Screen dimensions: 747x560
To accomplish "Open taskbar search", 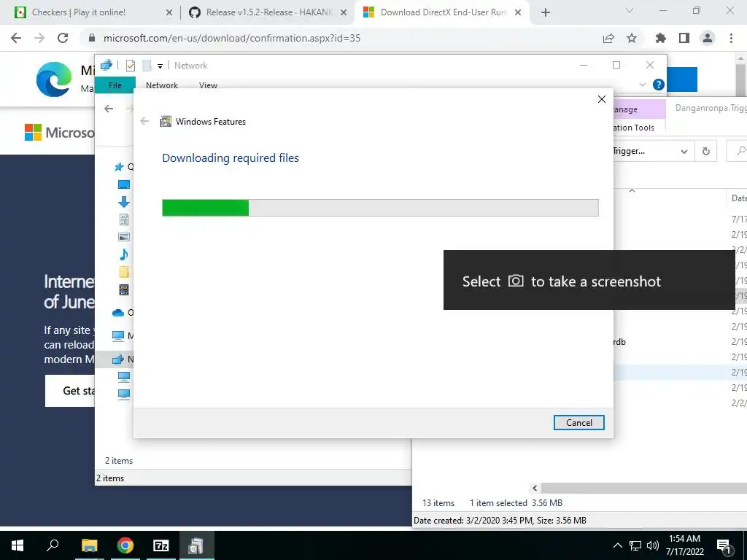I will click(53, 545).
